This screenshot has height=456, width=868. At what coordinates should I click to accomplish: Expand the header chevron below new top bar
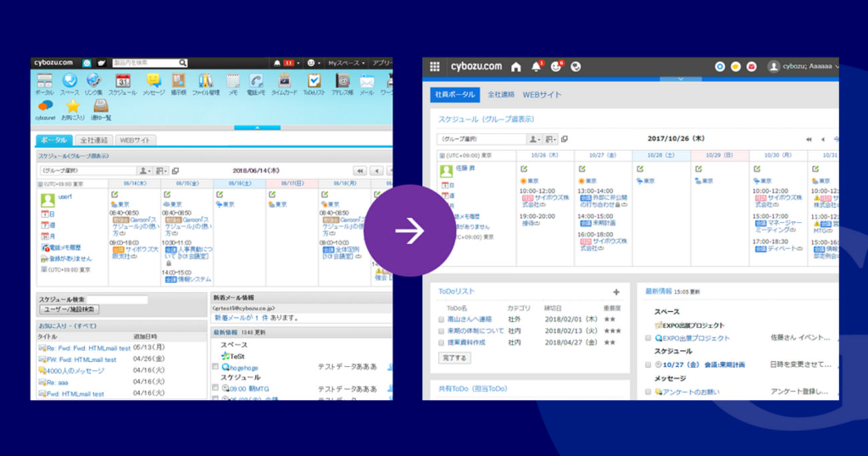coord(680,79)
